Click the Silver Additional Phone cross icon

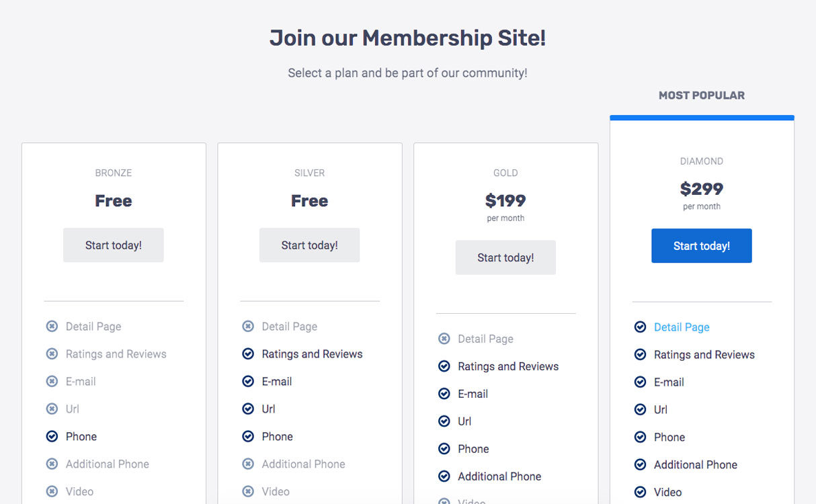click(x=248, y=464)
